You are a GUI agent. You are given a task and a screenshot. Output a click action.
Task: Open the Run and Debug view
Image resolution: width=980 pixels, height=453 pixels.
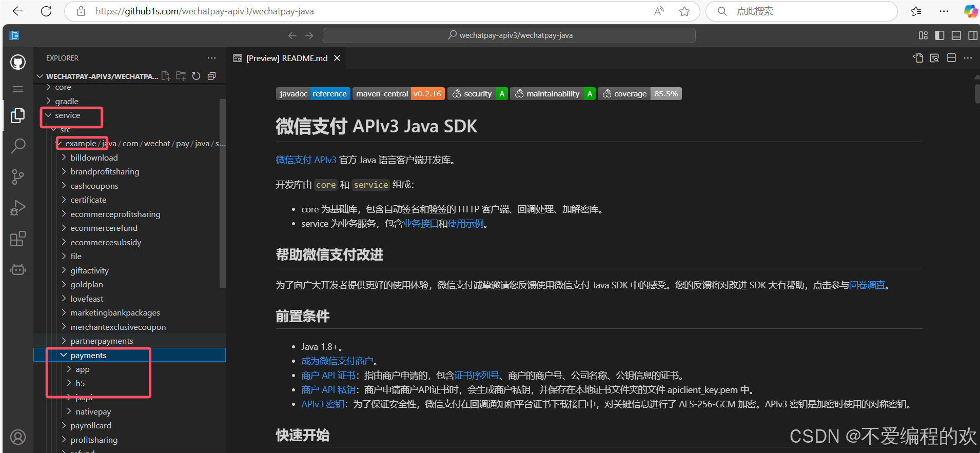(x=18, y=208)
